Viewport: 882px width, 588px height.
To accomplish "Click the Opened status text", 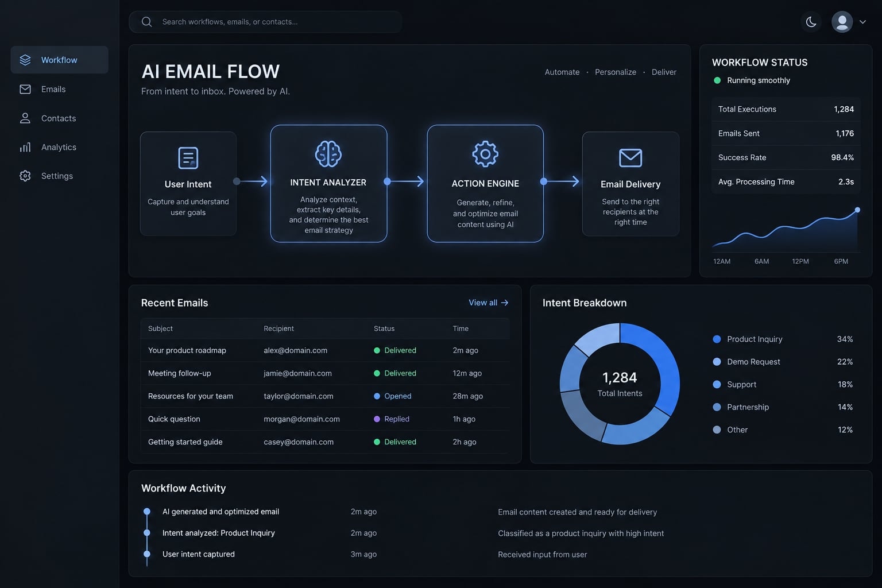I will tap(398, 396).
